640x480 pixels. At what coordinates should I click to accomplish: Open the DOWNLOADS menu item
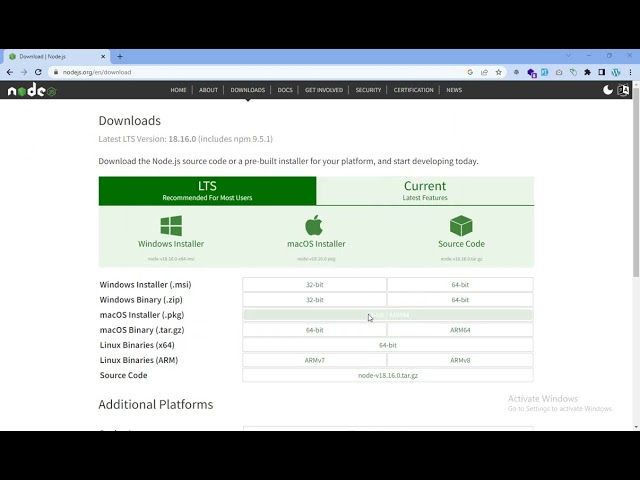tap(248, 90)
